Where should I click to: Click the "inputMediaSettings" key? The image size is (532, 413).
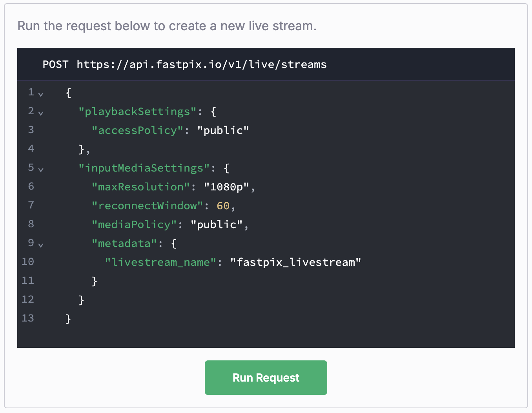click(144, 168)
